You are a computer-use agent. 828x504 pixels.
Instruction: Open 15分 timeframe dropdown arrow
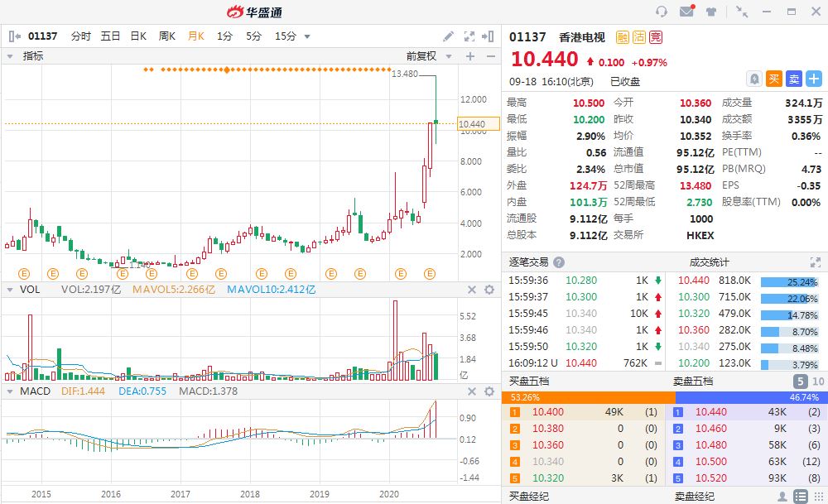pyautogui.click(x=307, y=36)
